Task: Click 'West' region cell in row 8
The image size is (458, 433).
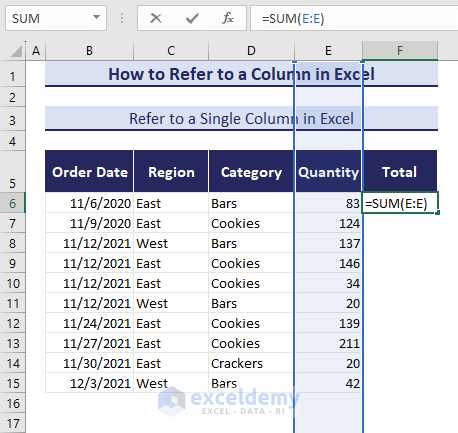Action: pos(171,243)
